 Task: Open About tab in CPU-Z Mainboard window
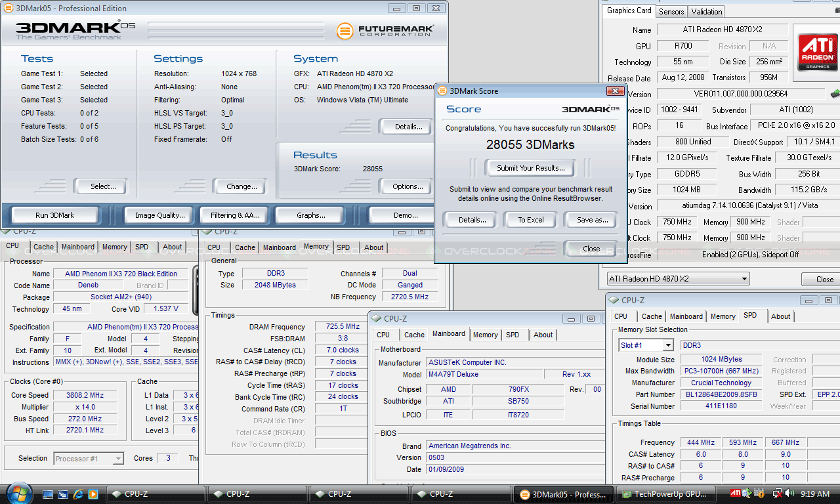(x=543, y=335)
